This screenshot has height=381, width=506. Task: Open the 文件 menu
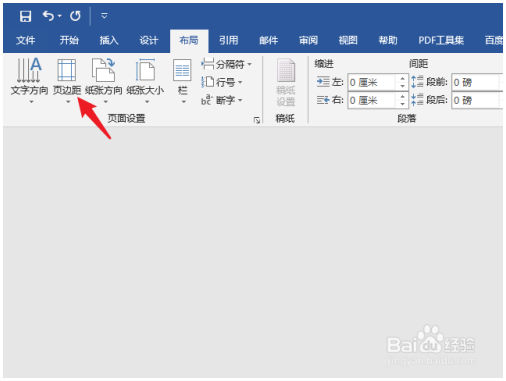(25, 41)
